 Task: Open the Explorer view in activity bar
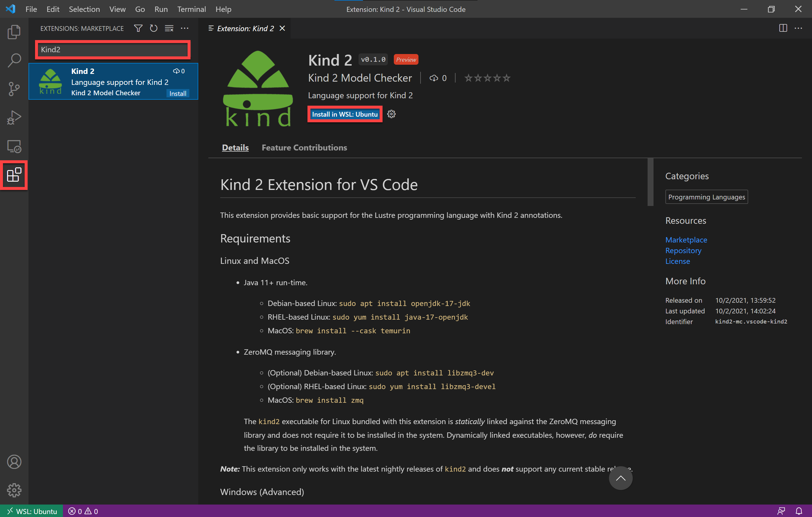coord(14,32)
